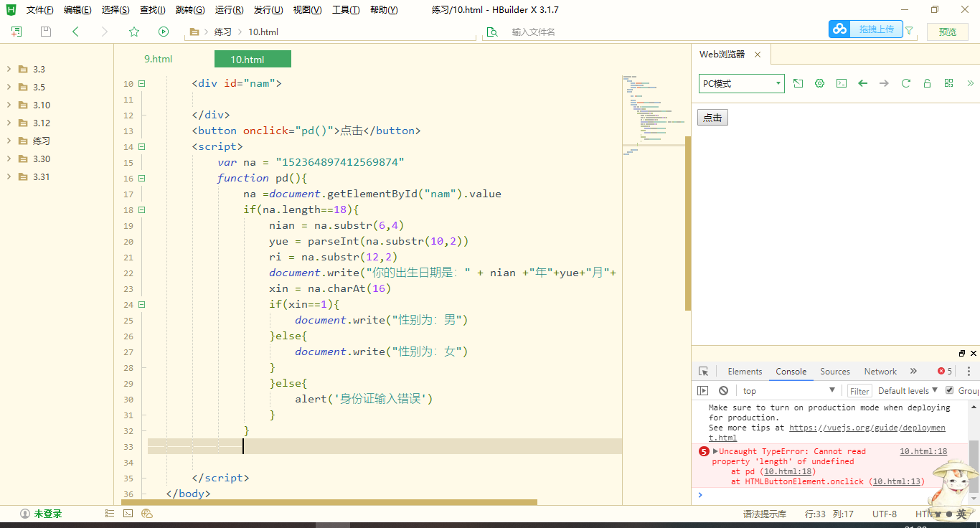Image resolution: width=980 pixels, height=528 pixels.
Task: Expand the 3.30 folder
Action: point(9,159)
